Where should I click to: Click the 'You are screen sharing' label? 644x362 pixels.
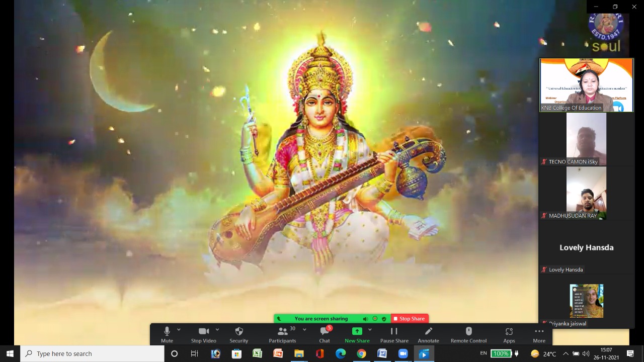tap(321, 319)
